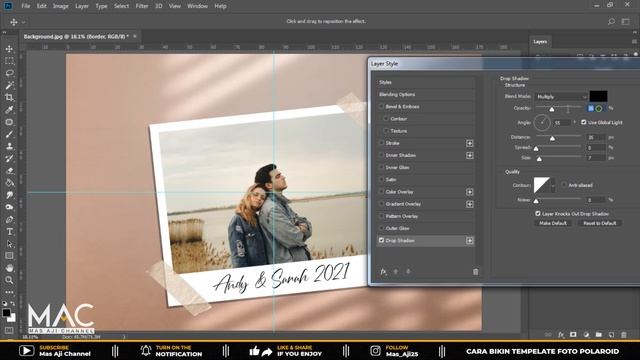Click the search icon in options bar
640x360 pixels.
click(x=611, y=22)
